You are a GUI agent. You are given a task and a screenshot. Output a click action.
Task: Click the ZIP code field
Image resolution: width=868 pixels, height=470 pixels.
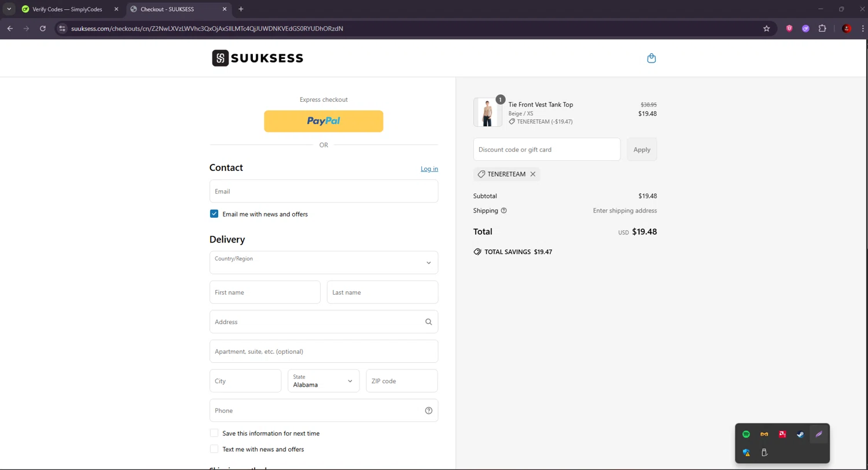[402, 381]
